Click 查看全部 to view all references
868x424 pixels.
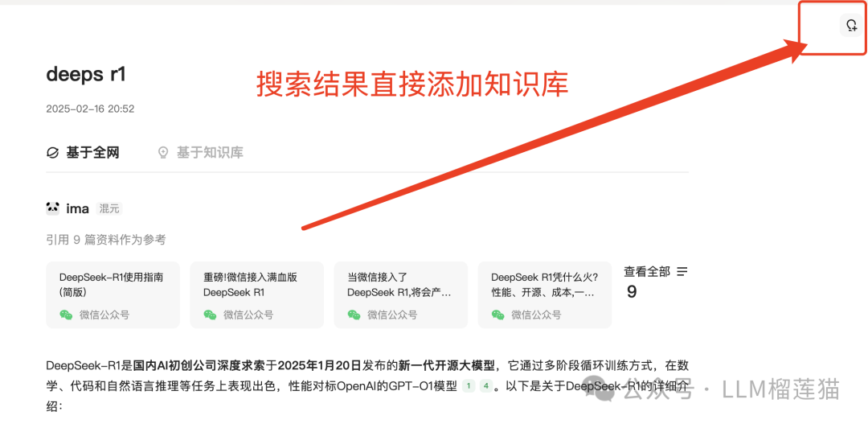pyautogui.click(x=647, y=272)
